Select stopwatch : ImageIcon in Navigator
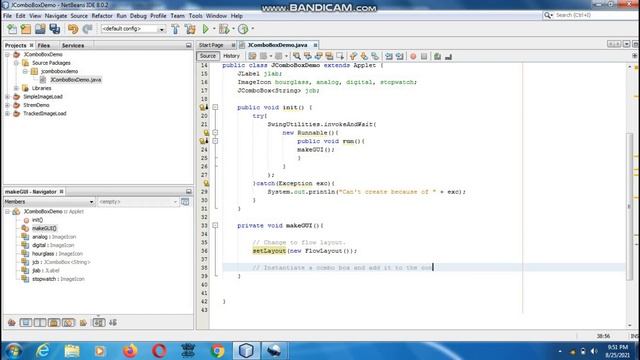This screenshot has width=640, height=360. (58, 279)
